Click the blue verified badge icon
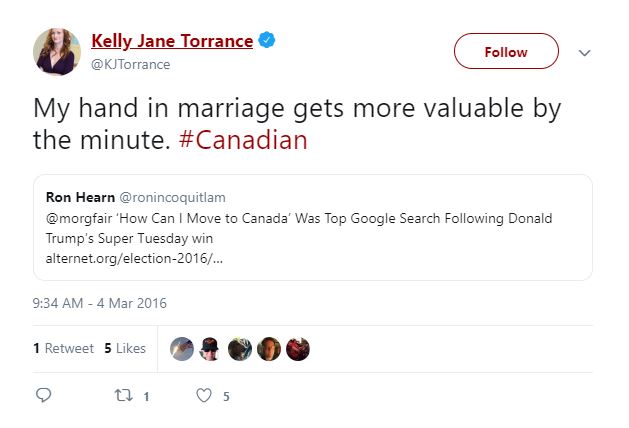Viewport: 629px width, 428px height. pyautogui.click(x=267, y=41)
